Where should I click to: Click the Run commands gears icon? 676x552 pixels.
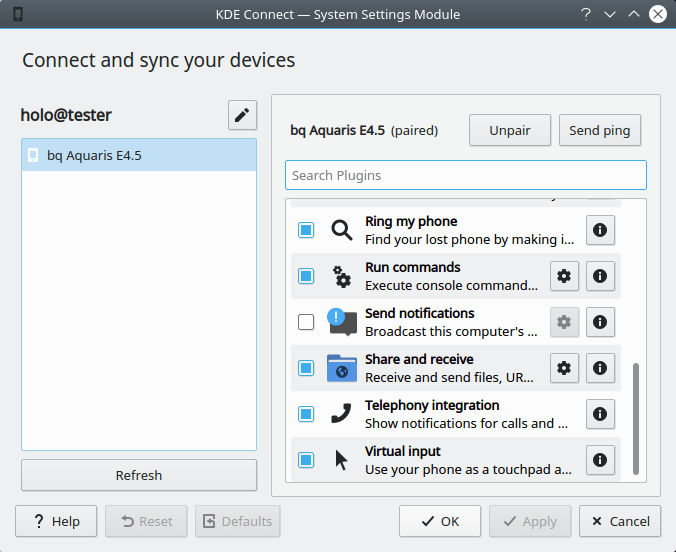point(341,276)
